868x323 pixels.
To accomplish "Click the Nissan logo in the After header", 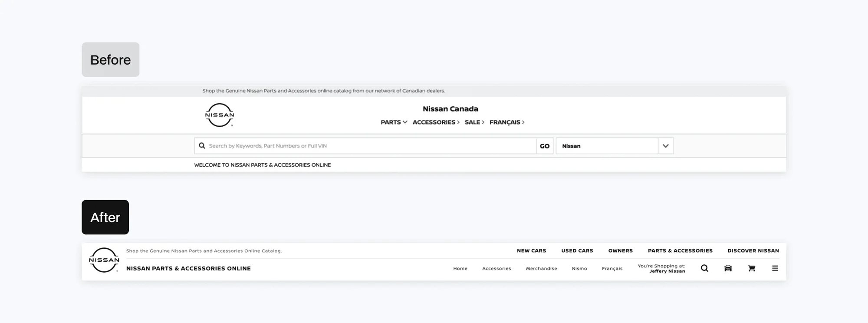I will click(104, 260).
